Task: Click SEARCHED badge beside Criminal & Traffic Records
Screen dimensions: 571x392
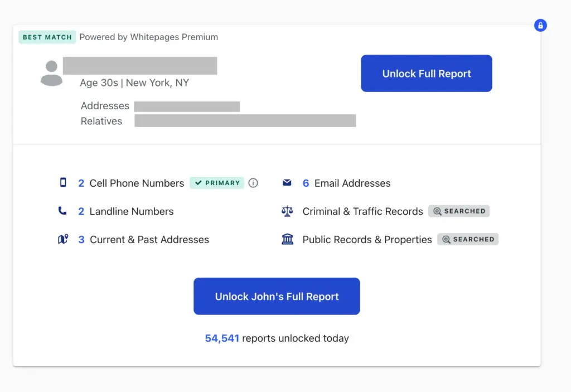Action: coord(459,211)
